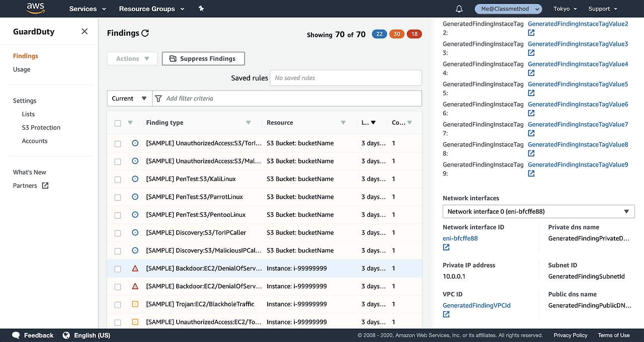The image size is (644, 342).
Task: Click the pin shortcut icon in top bar
Action: [x=201, y=9]
